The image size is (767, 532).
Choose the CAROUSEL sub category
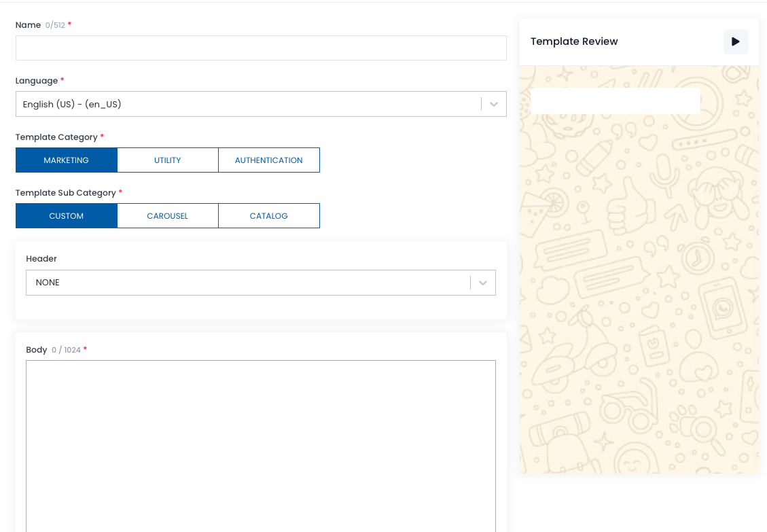coord(168,216)
